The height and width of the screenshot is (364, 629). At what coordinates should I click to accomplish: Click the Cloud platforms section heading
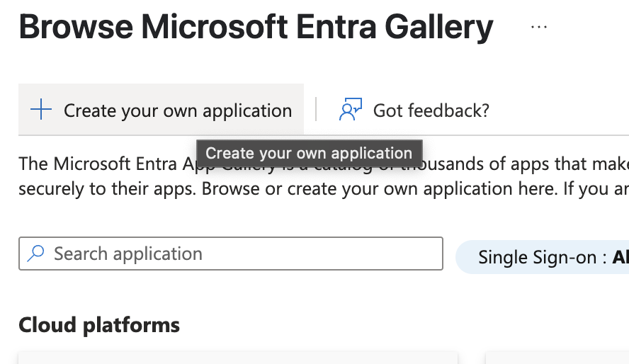(99, 325)
